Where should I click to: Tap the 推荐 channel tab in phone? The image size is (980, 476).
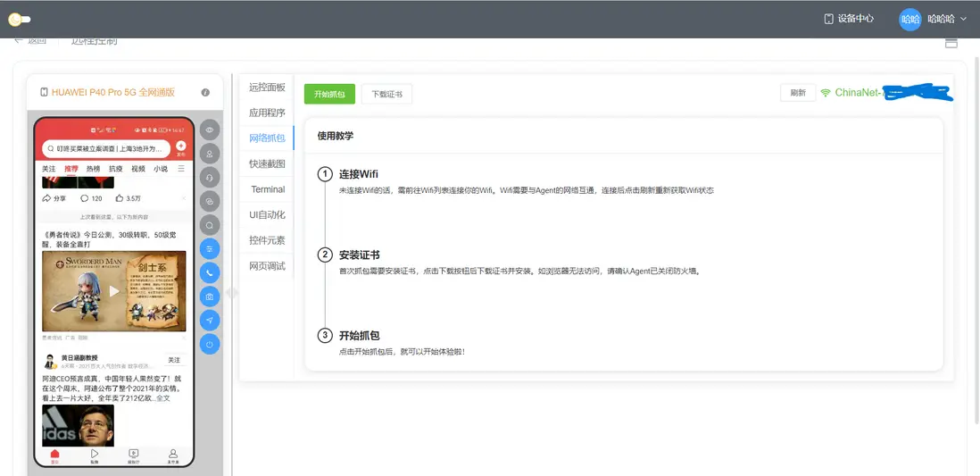(71, 169)
